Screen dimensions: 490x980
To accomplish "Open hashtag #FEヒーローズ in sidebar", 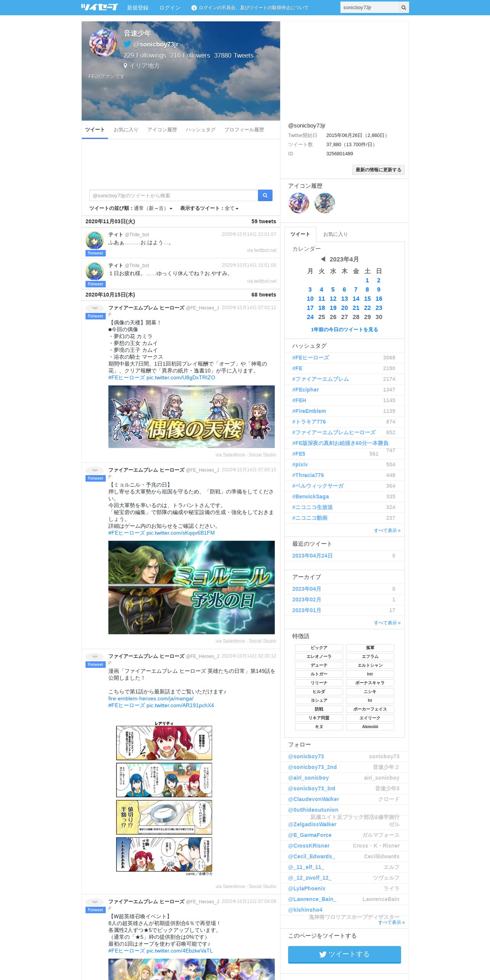I will click(x=311, y=358).
